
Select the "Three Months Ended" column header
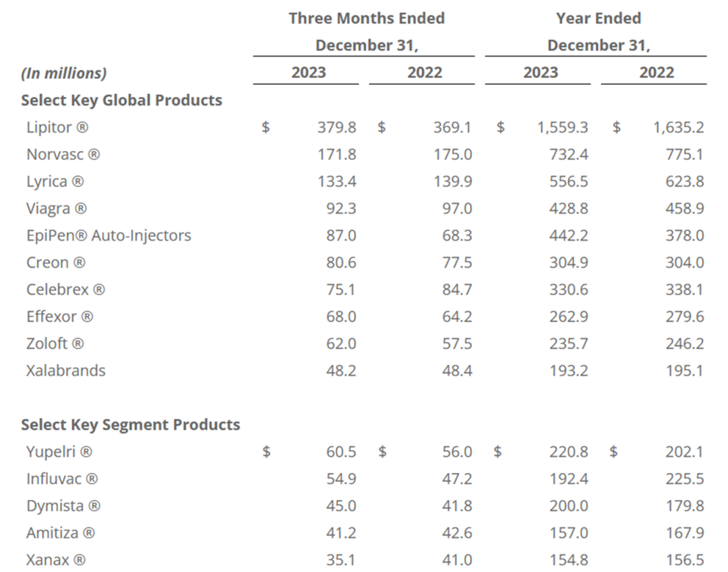pyautogui.click(x=366, y=18)
